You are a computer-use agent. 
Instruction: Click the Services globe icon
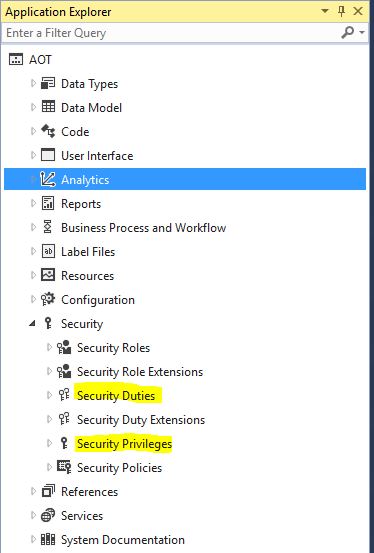pos(48,515)
